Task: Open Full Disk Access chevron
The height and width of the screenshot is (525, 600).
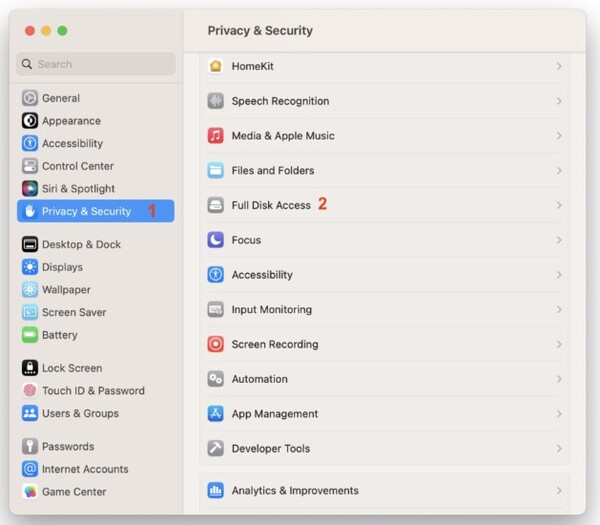Action: [x=559, y=205]
